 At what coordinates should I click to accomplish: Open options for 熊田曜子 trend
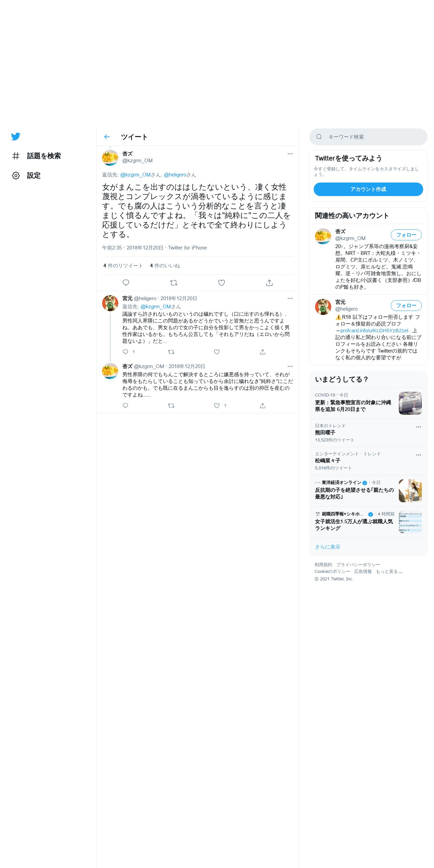[418, 427]
